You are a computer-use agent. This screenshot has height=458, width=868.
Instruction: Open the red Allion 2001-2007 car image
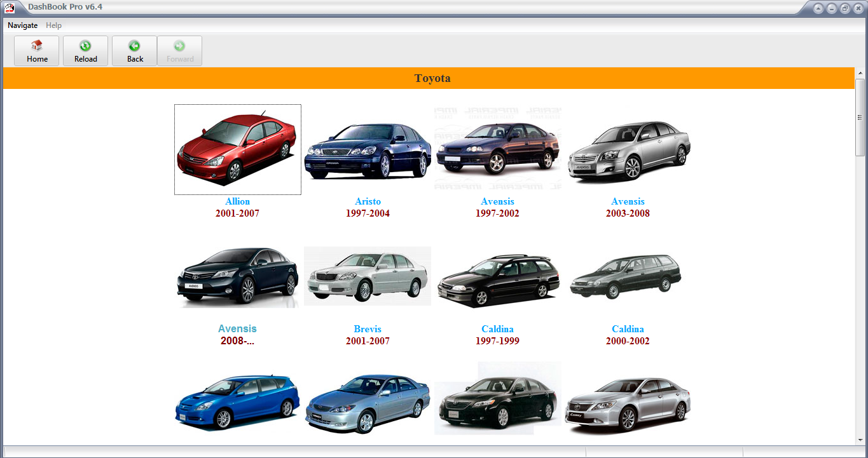(x=238, y=150)
